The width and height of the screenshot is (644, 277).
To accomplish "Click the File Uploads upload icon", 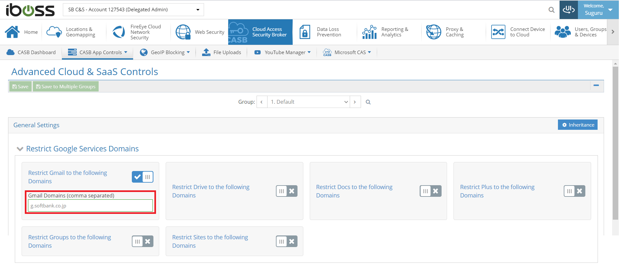I will pyautogui.click(x=206, y=52).
